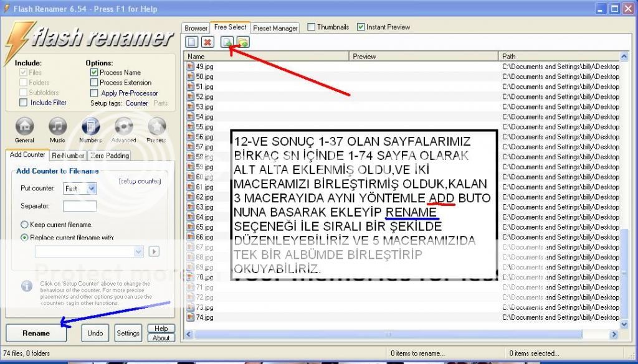
Task: Click the clear list blank page icon
Action: click(x=192, y=42)
